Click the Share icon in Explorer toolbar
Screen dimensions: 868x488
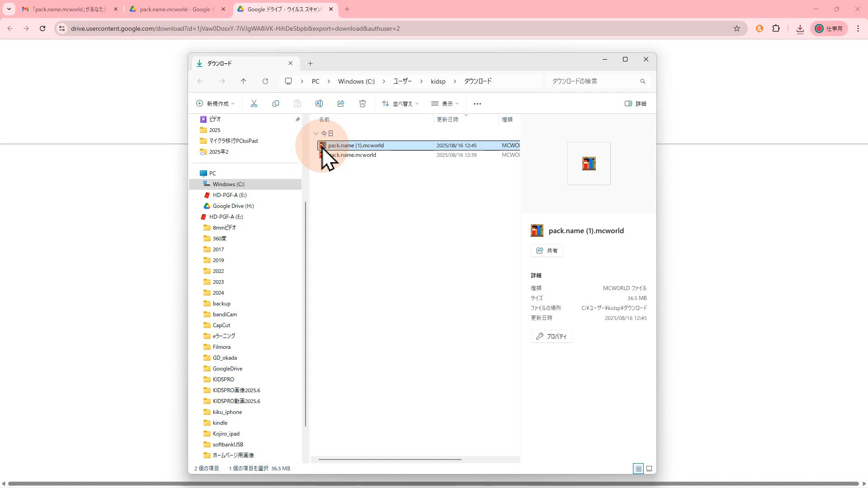click(x=341, y=103)
